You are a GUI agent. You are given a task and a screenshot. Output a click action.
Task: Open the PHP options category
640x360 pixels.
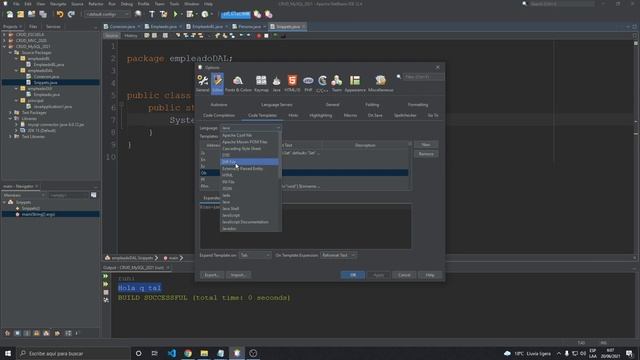pos(308,84)
